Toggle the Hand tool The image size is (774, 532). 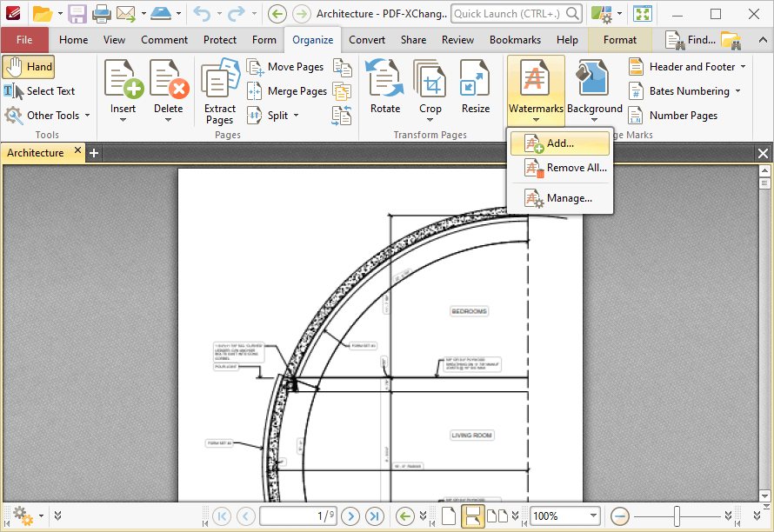[29, 67]
